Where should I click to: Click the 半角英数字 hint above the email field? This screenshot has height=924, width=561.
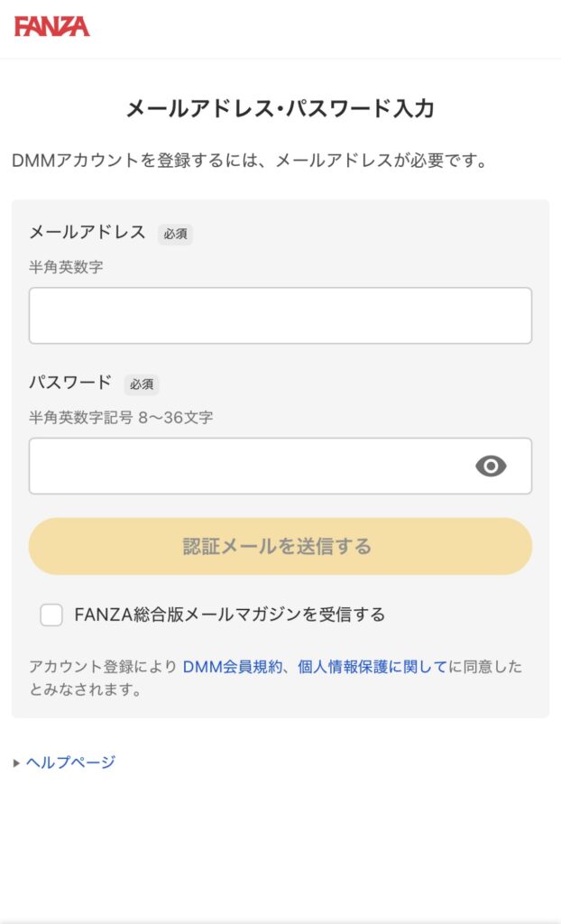66,267
